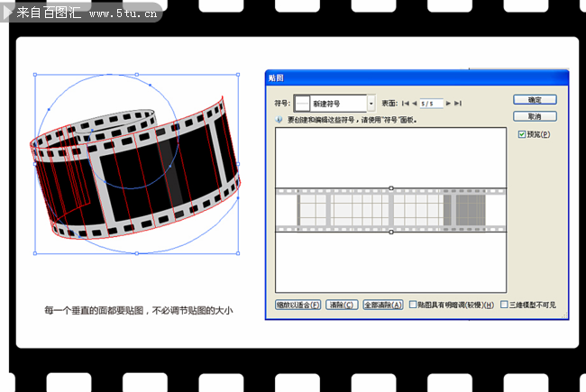Click the 新建符号 symbol combo box
This screenshot has height=392, width=586.
337,104
